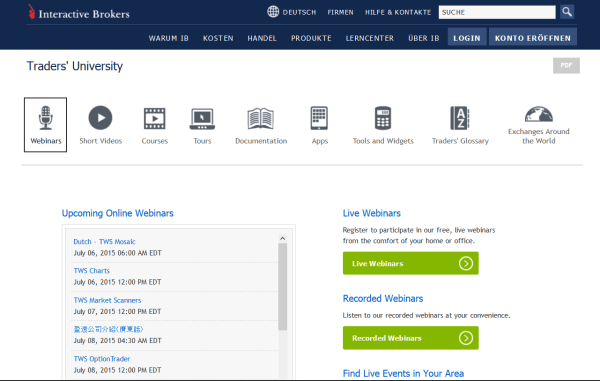Open the Dutch - TWS Mosaic webinar
The width and height of the screenshot is (600, 381).
point(104,242)
